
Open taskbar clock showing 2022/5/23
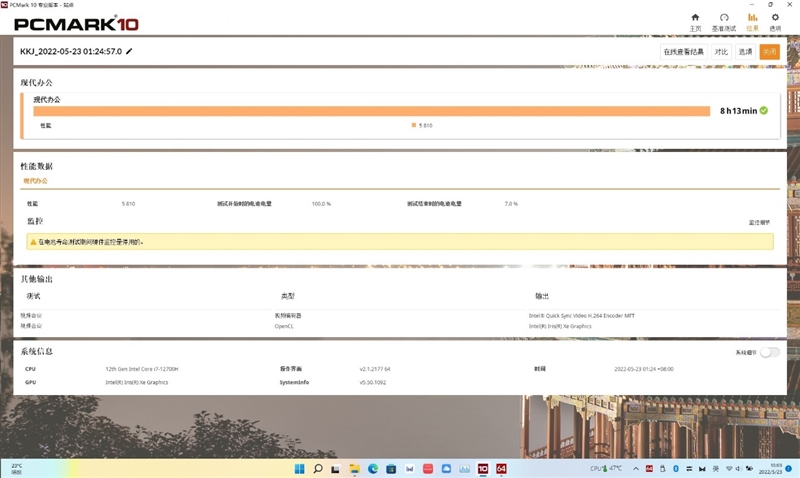point(770,469)
